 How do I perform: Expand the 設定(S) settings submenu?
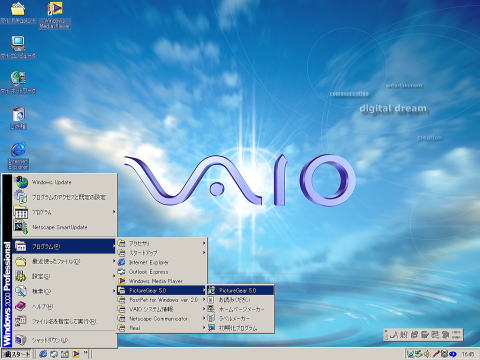coord(65,276)
